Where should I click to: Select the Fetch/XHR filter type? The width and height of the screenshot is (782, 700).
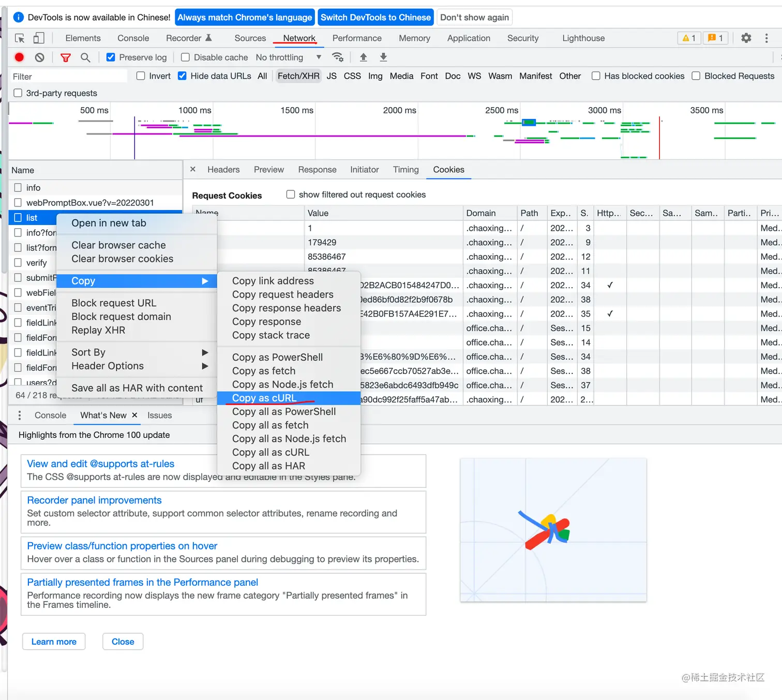(x=298, y=76)
